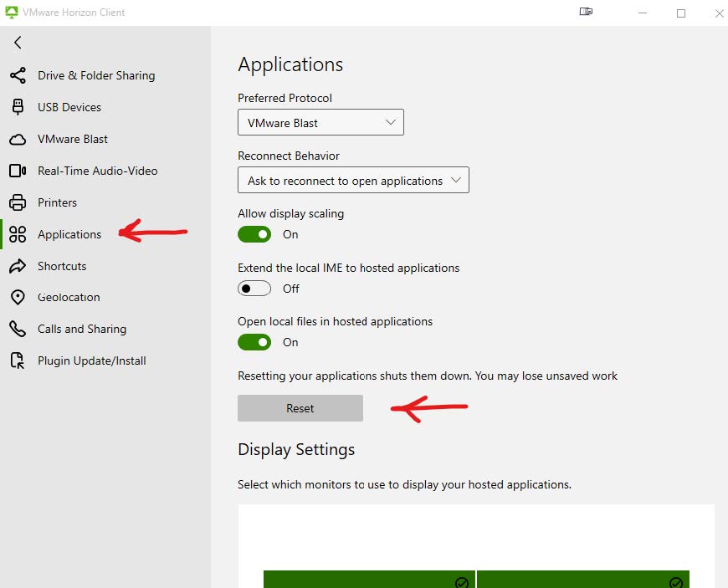This screenshot has height=588, width=728.
Task: Click the Geolocation pin icon
Action: click(x=18, y=298)
